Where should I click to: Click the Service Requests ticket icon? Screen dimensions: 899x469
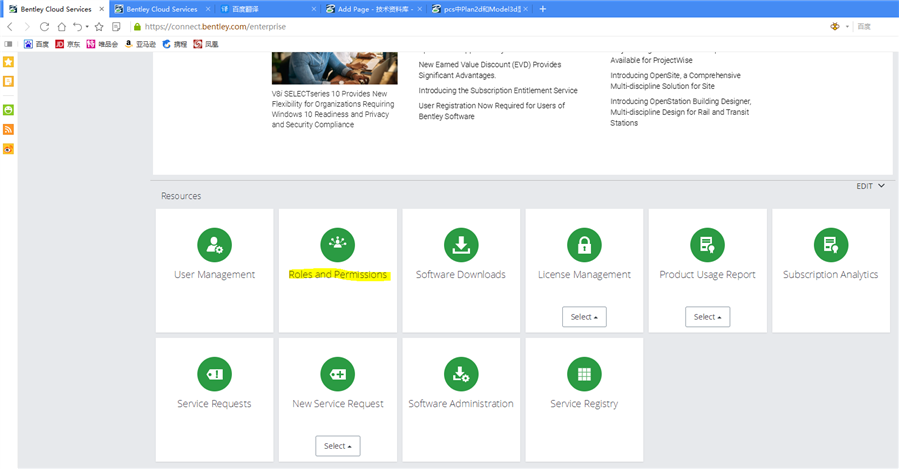(x=214, y=374)
